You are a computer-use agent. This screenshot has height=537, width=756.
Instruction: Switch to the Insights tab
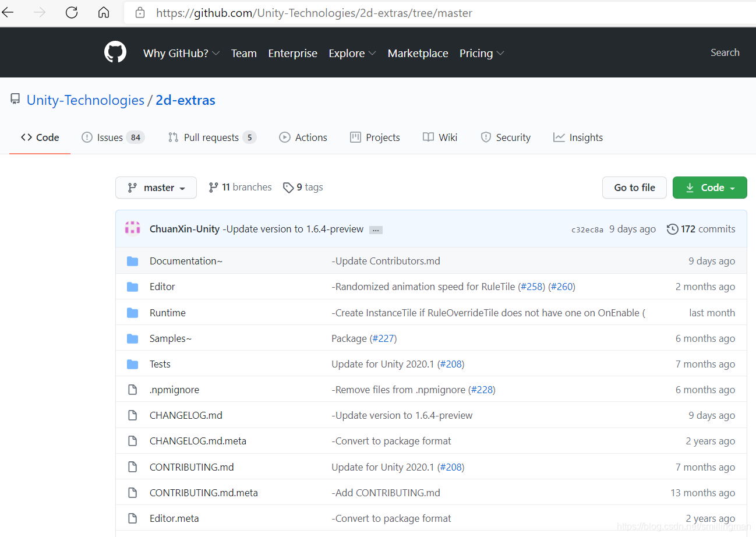(578, 137)
